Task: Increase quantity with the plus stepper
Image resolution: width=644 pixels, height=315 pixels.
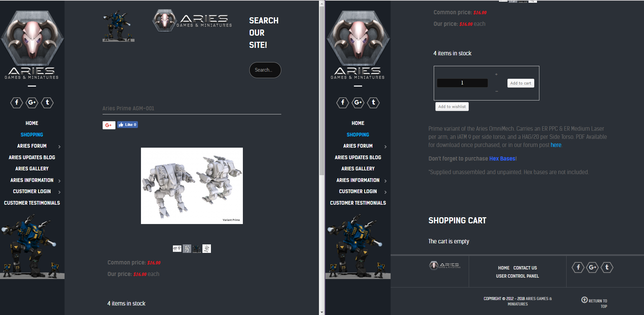Action: tap(496, 74)
